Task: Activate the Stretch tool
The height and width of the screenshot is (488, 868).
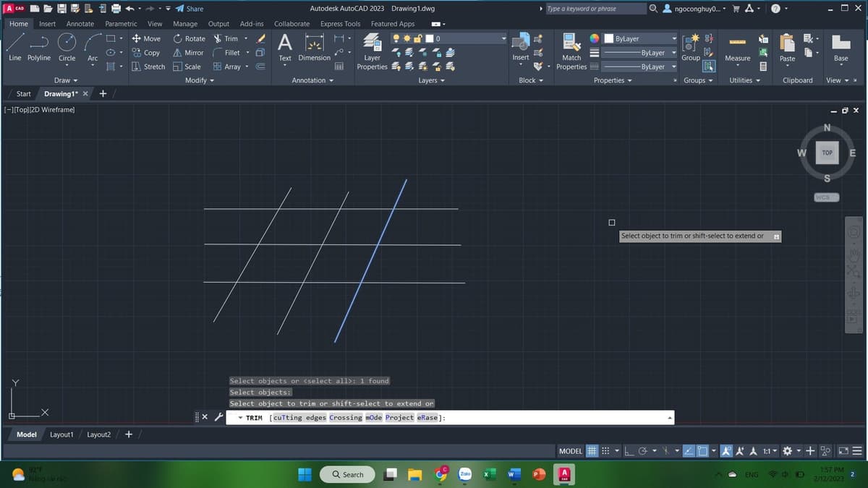Action: (x=149, y=67)
